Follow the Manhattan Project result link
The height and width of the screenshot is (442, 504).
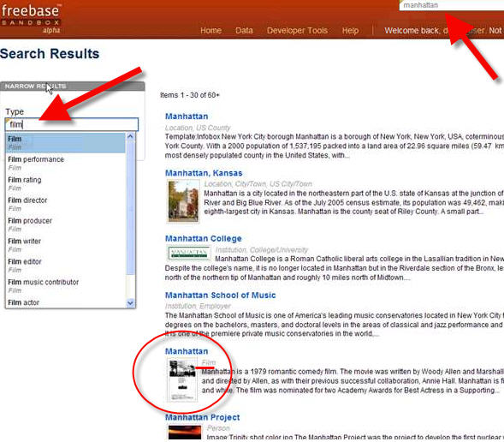[x=202, y=417]
